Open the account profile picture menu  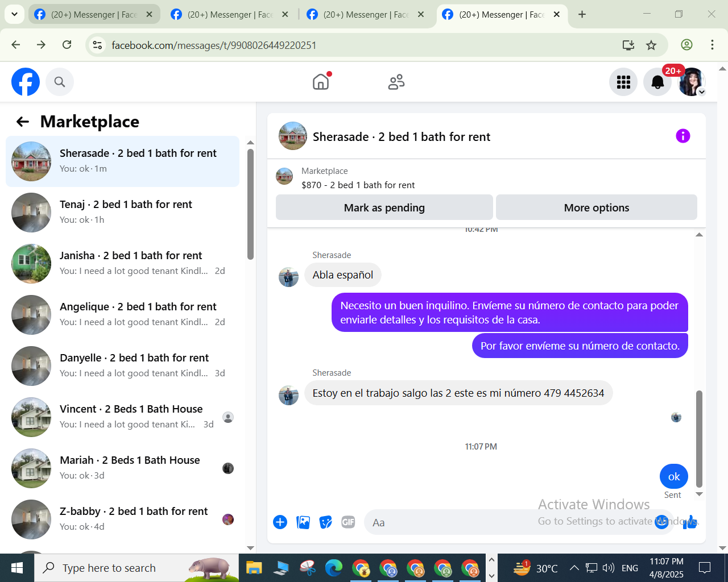click(692, 82)
